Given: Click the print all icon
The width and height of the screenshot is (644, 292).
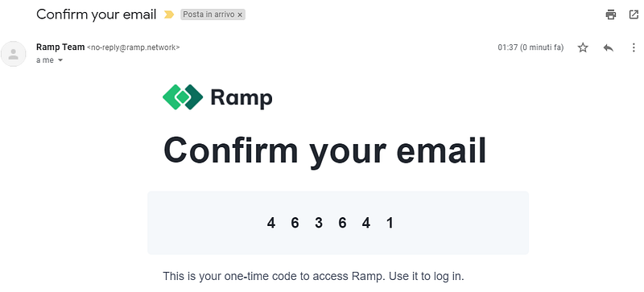Looking at the screenshot, I should tap(611, 14).
